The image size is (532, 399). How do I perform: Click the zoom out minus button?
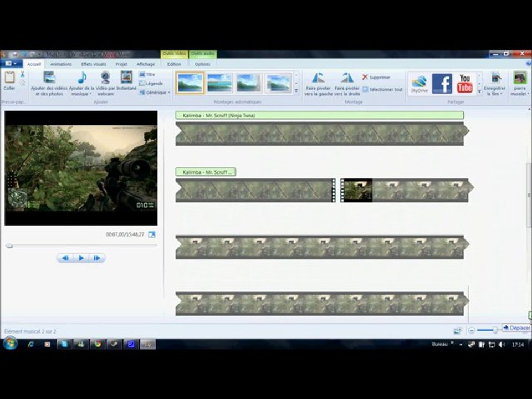472,330
